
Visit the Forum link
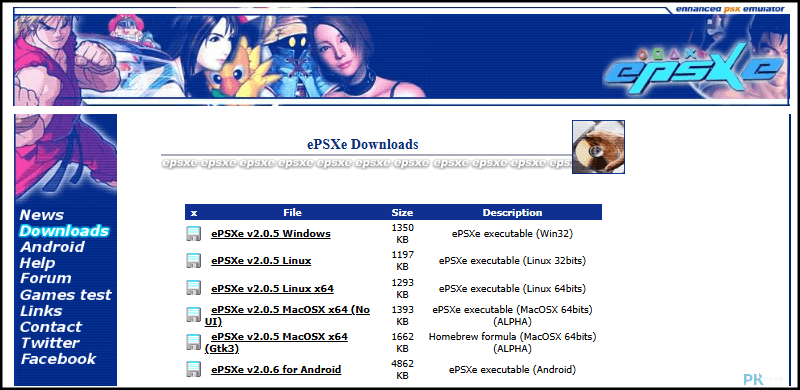45,279
